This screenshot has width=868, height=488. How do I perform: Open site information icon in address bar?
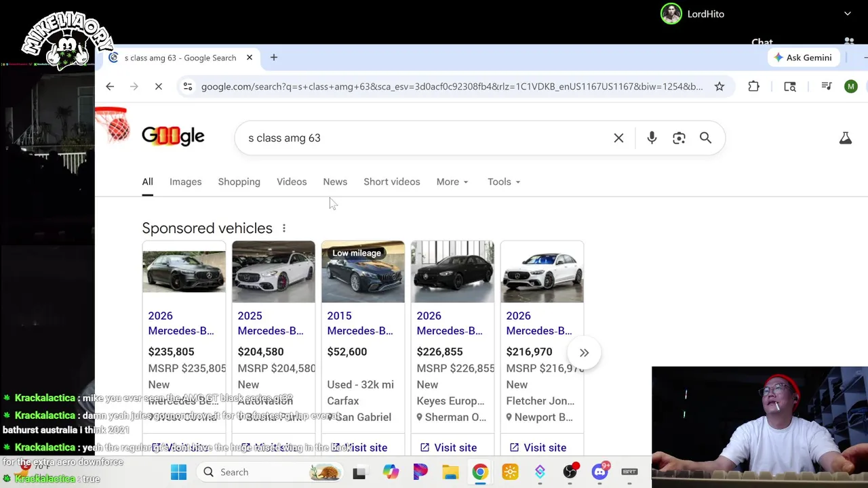coord(188,87)
